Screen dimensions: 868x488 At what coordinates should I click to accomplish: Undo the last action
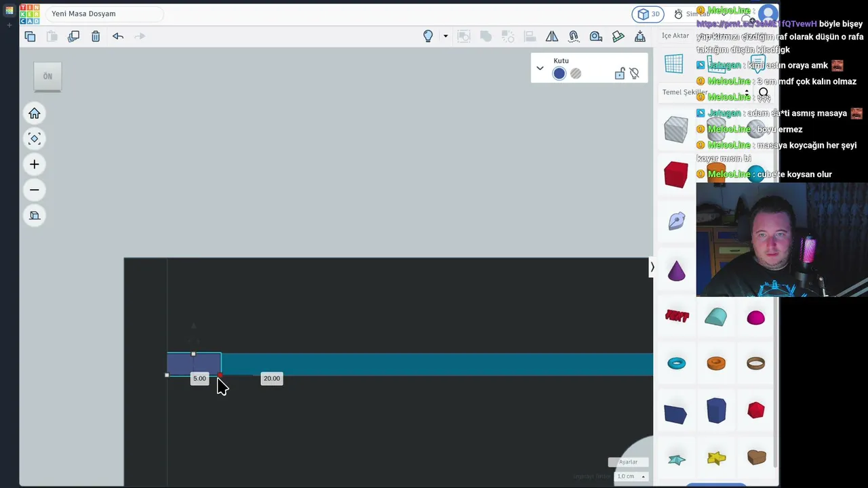[x=118, y=36]
